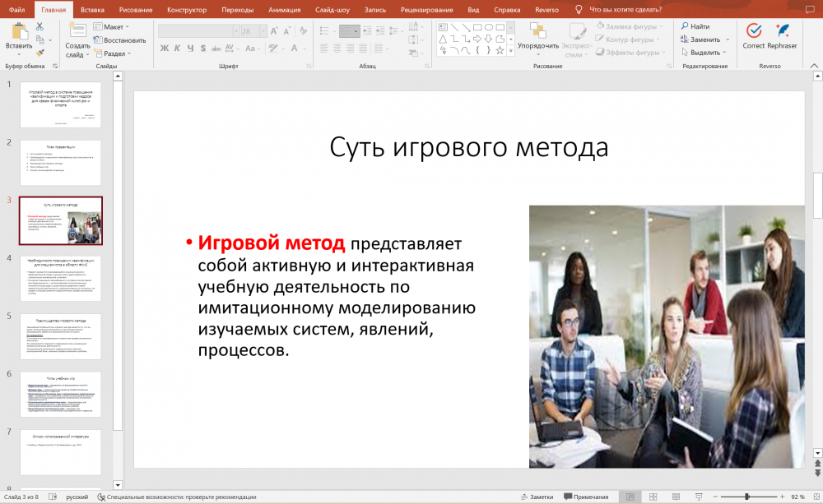Click the Reverso Correct icon
This screenshot has width=823, height=504.
(753, 32)
